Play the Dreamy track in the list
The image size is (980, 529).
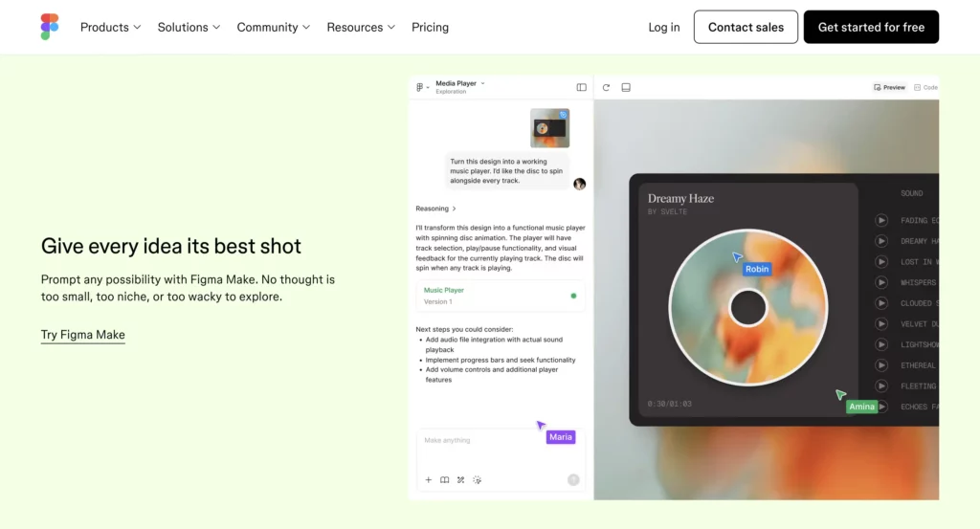click(x=881, y=240)
